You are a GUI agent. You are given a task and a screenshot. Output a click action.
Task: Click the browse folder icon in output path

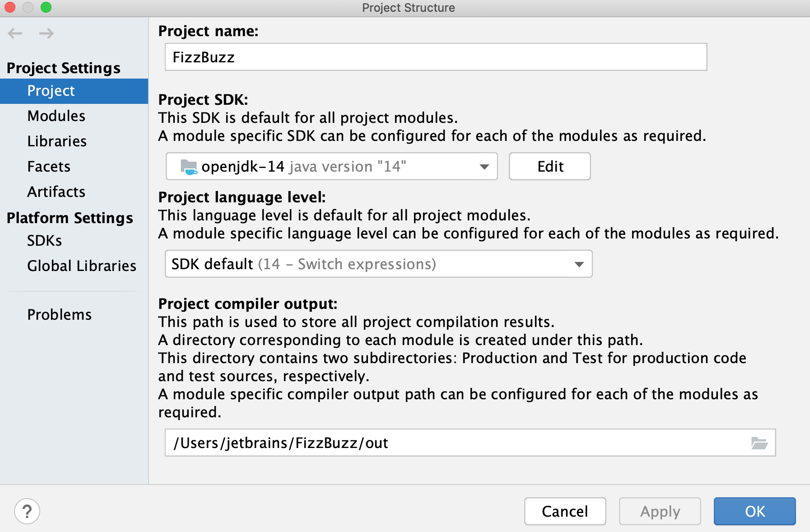click(759, 443)
